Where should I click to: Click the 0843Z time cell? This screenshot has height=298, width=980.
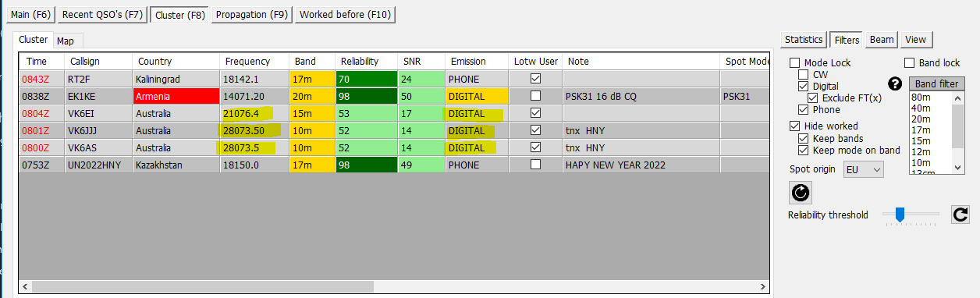[x=42, y=79]
